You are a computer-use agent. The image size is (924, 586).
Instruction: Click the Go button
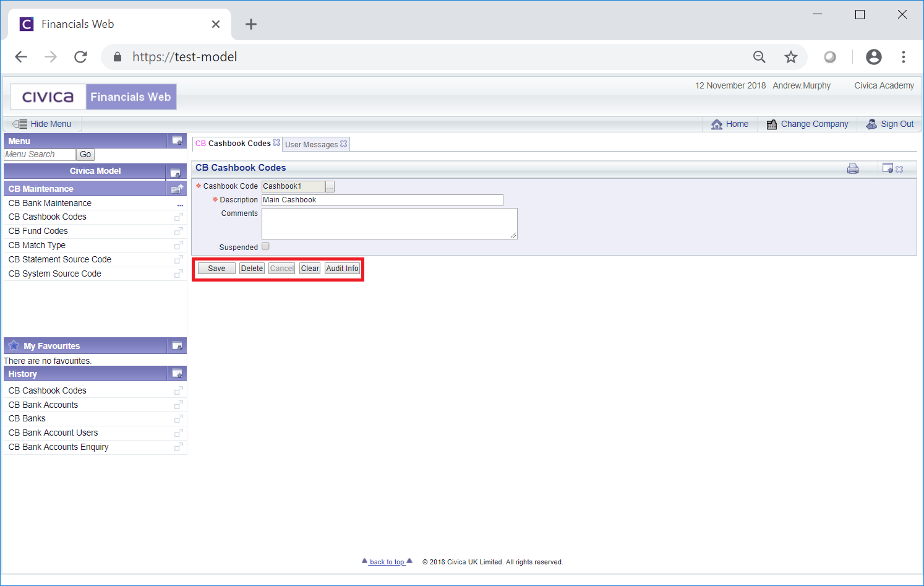pyautogui.click(x=85, y=155)
